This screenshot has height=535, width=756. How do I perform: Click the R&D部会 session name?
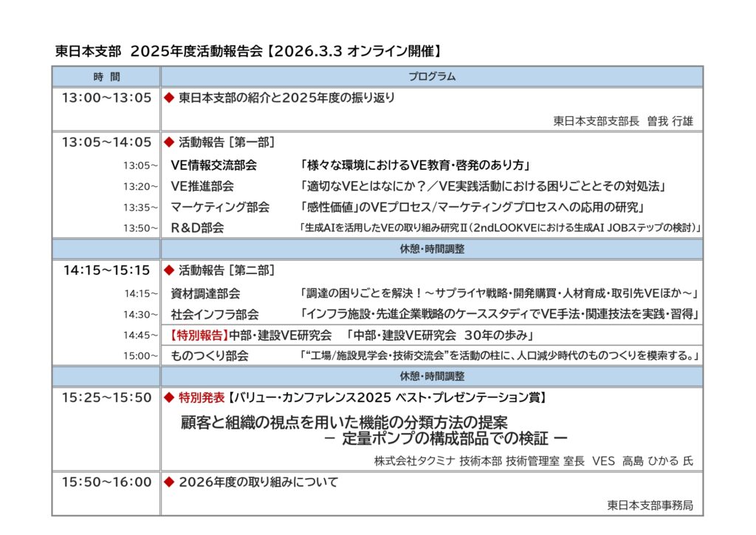(x=197, y=228)
